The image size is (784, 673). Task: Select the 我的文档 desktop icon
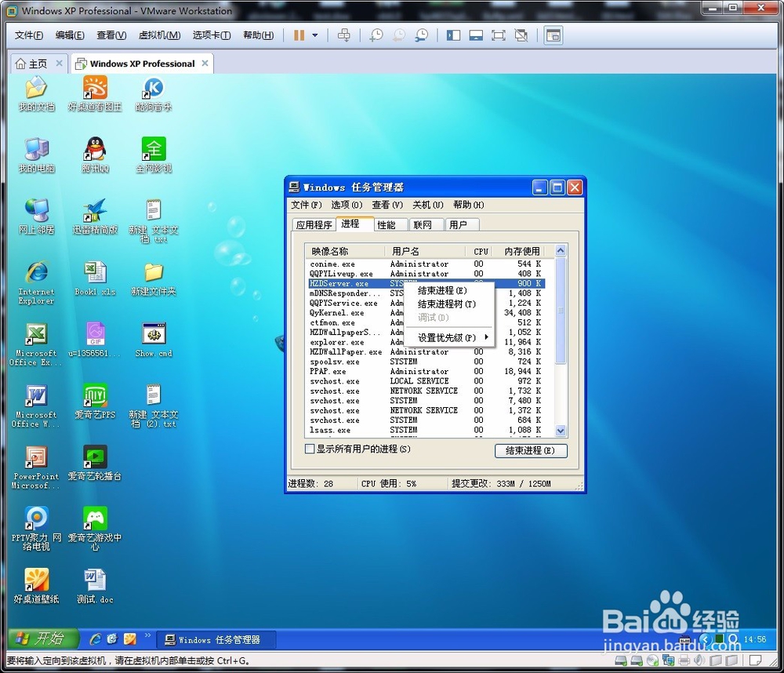pyautogui.click(x=37, y=93)
